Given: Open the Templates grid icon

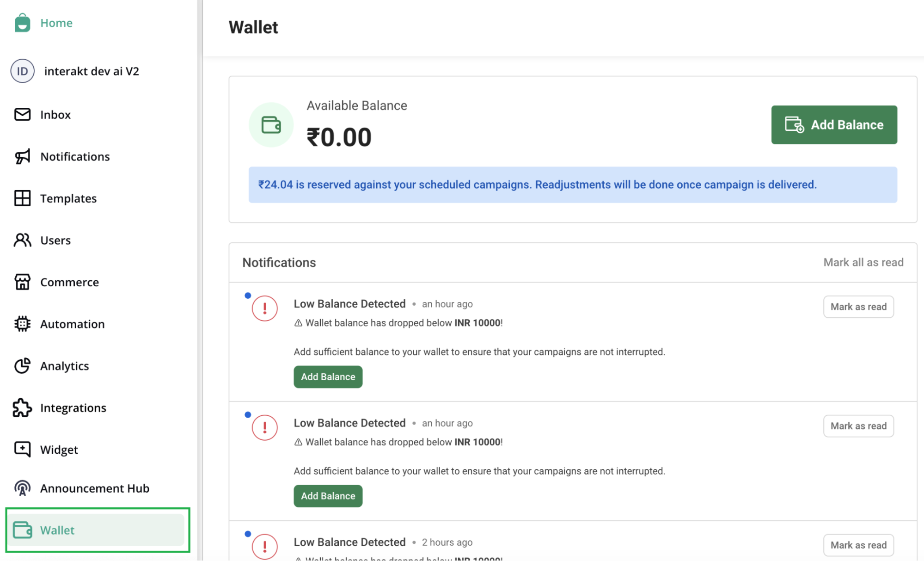Looking at the screenshot, I should coord(22,198).
